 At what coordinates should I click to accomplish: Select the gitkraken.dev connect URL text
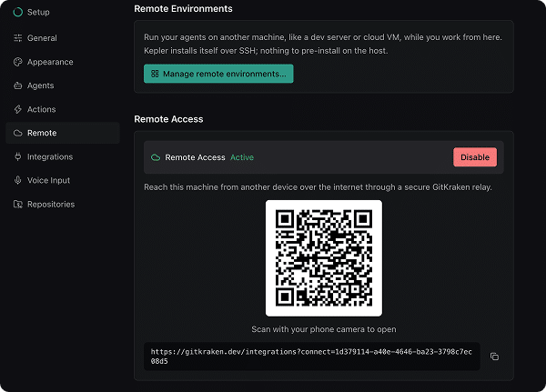click(311, 357)
